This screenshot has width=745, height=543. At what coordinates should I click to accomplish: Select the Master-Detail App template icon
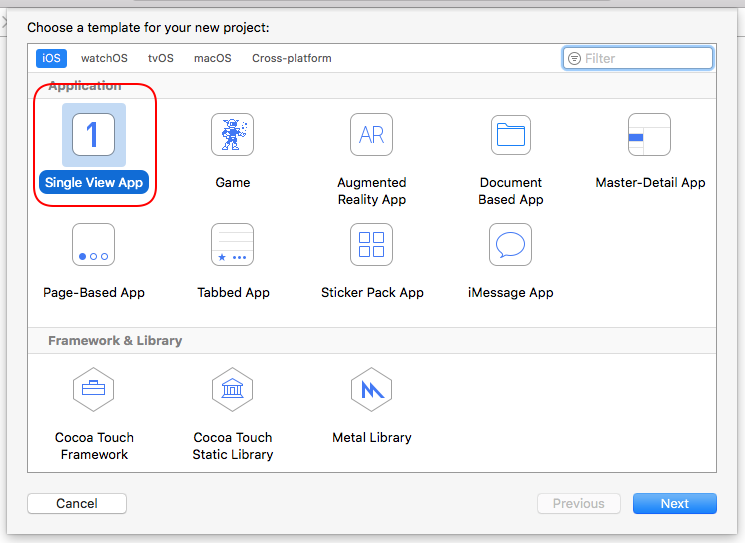[x=649, y=135]
